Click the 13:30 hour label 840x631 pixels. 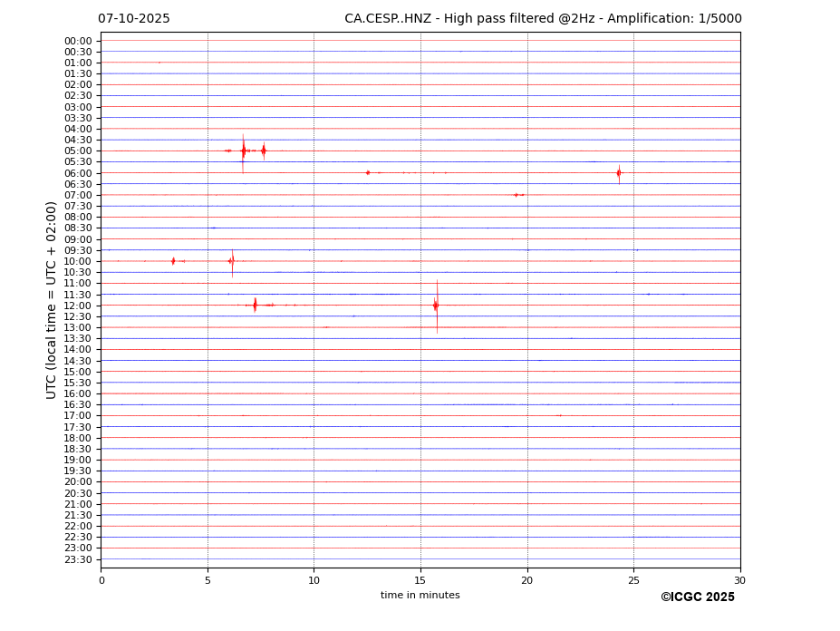click(78, 338)
